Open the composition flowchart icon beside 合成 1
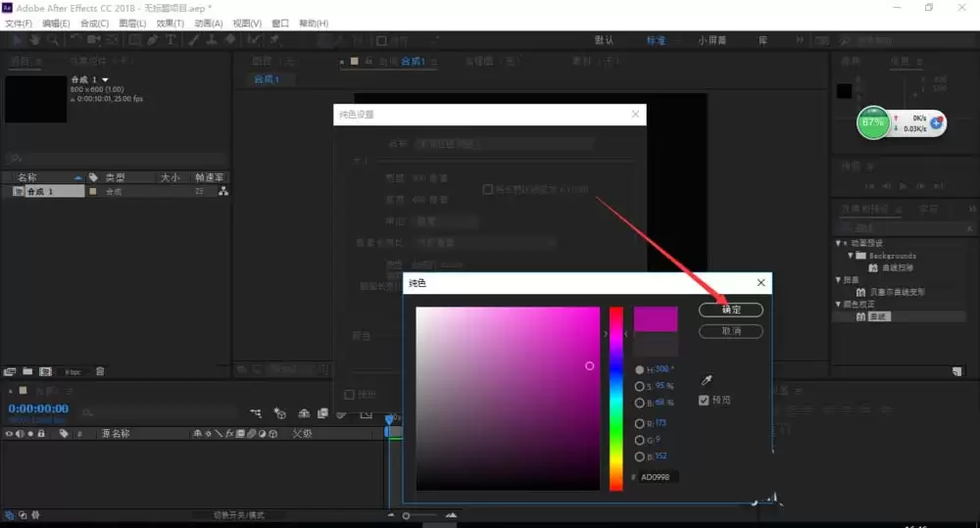 223,191
